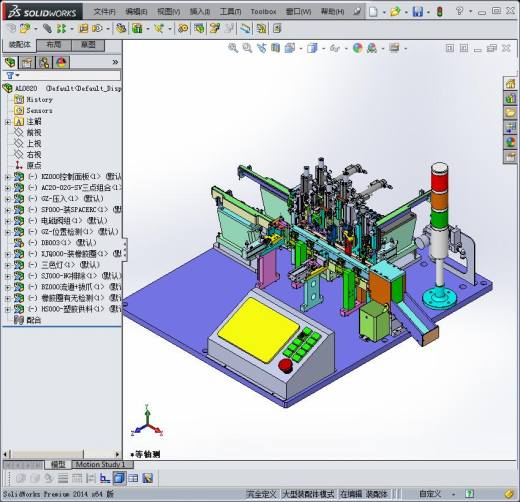This screenshot has width=520, height=502.
Task: Open the Edit Appearance colored ball icon
Action: pos(358,48)
